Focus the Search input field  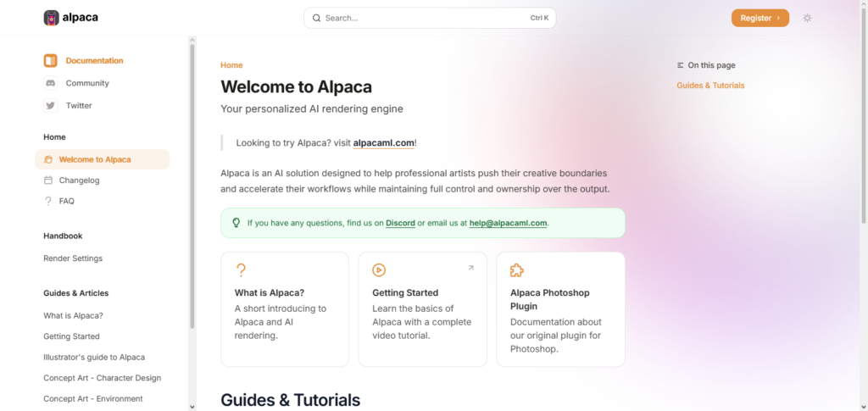click(x=430, y=18)
